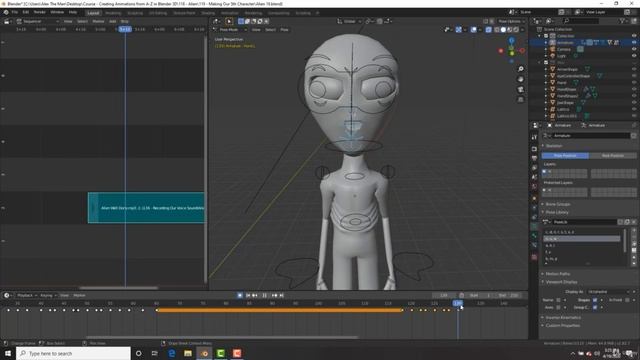Click the Pose Position button

tap(565, 156)
